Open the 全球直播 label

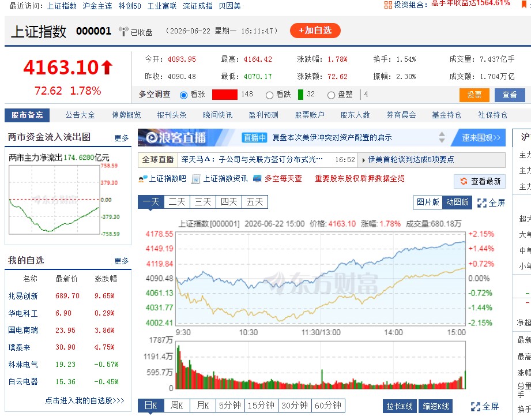(158, 160)
